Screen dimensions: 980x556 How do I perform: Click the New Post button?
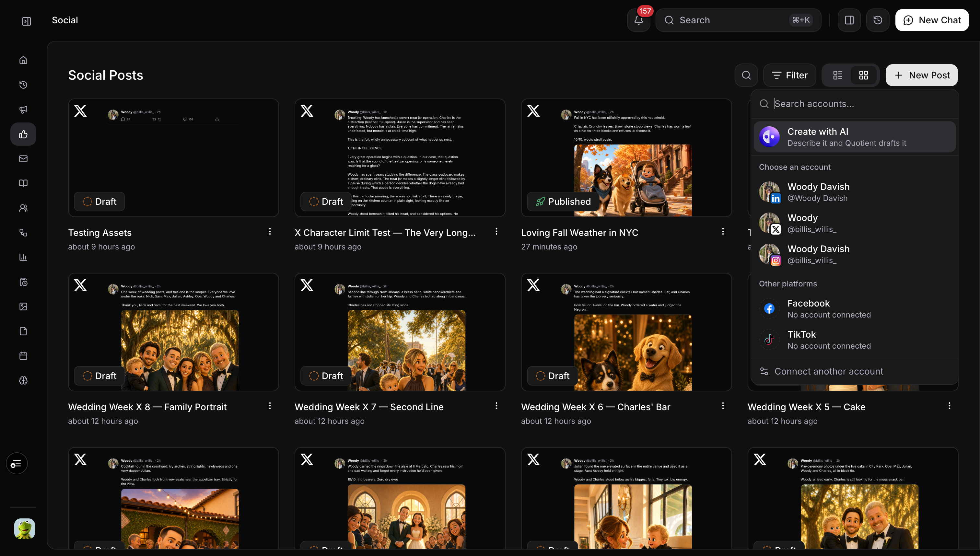pyautogui.click(x=921, y=75)
